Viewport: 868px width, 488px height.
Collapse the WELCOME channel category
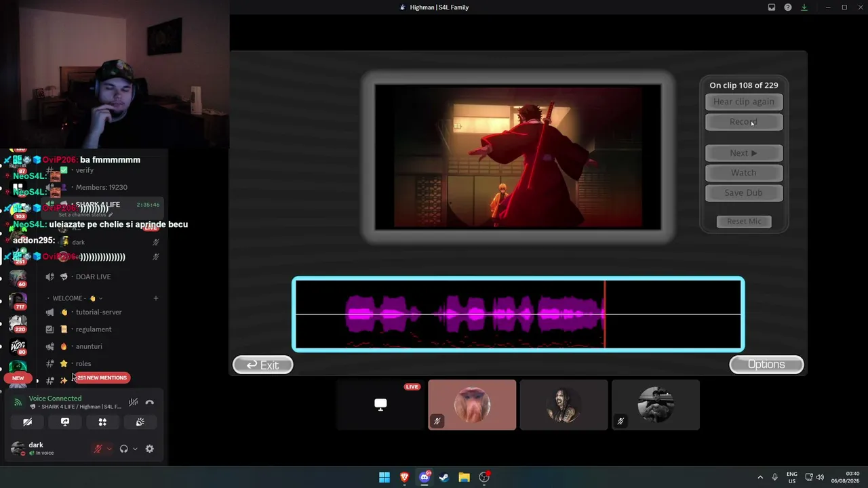tap(75, 298)
